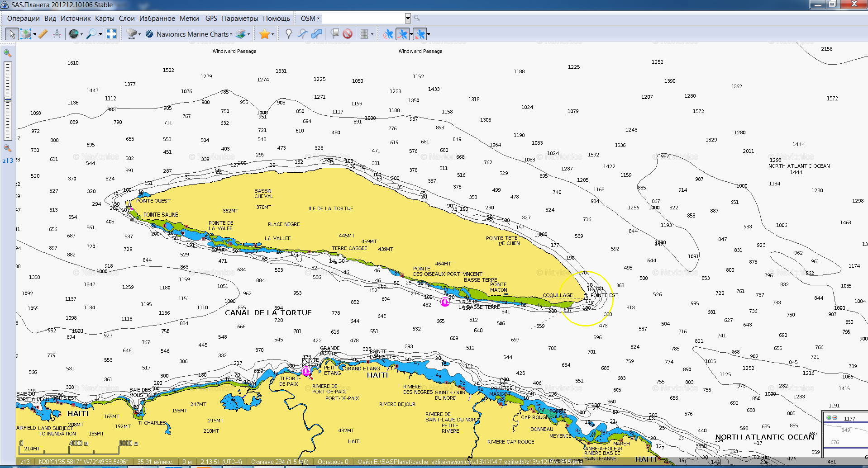This screenshot has width=868, height=468.
Task: Click the z13 zoom label under the slider
Action: [8, 161]
